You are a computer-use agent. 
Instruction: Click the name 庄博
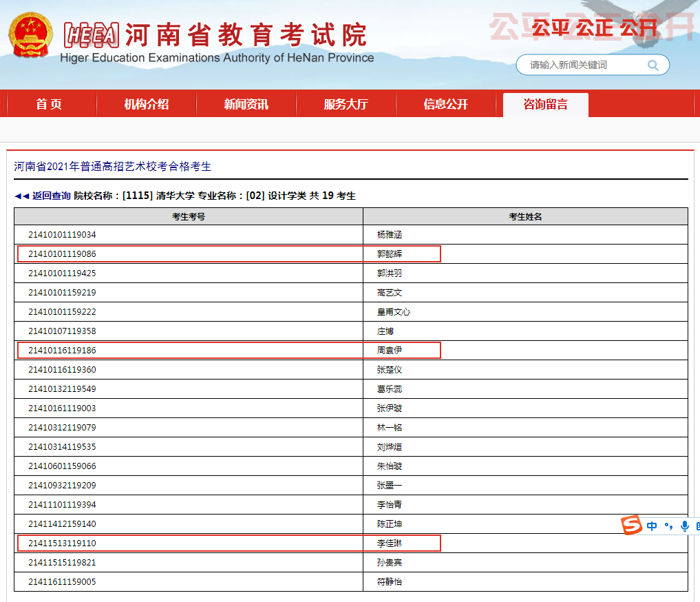(385, 331)
